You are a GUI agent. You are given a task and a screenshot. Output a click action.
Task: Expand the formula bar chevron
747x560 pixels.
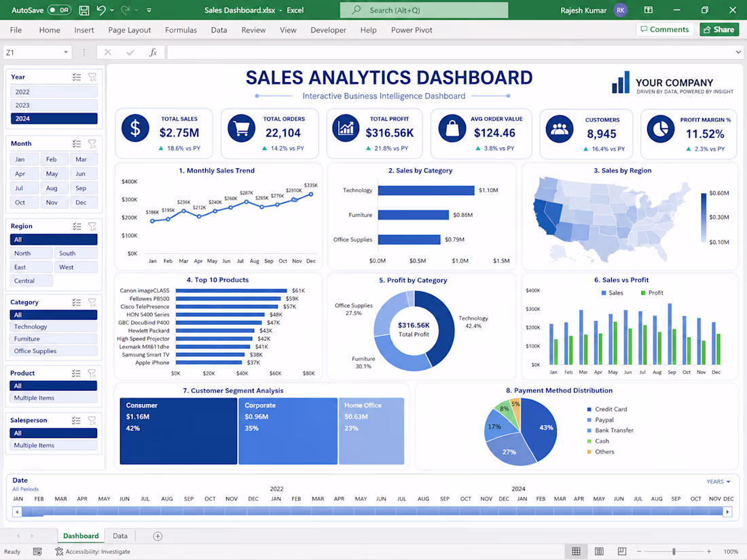[738, 52]
